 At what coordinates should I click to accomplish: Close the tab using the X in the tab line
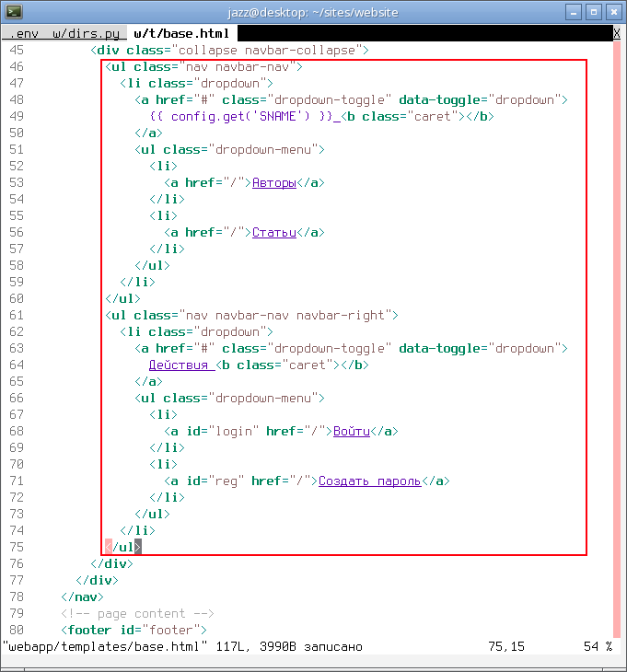tap(617, 33)
